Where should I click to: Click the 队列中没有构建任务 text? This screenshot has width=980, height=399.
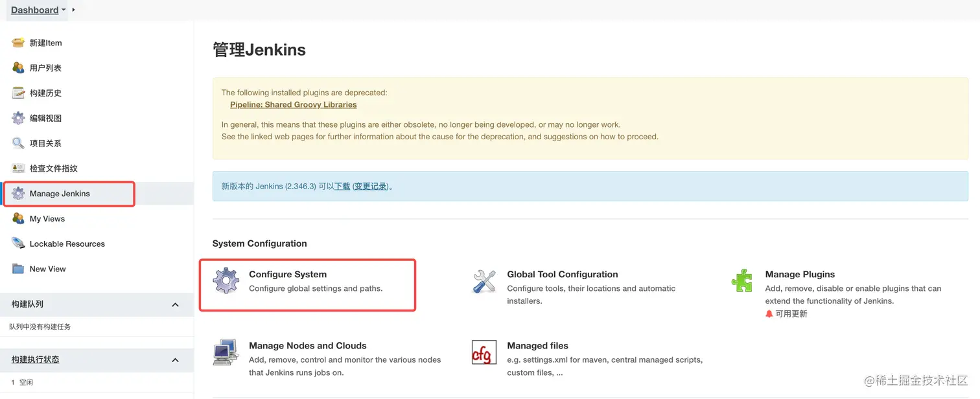40,326
